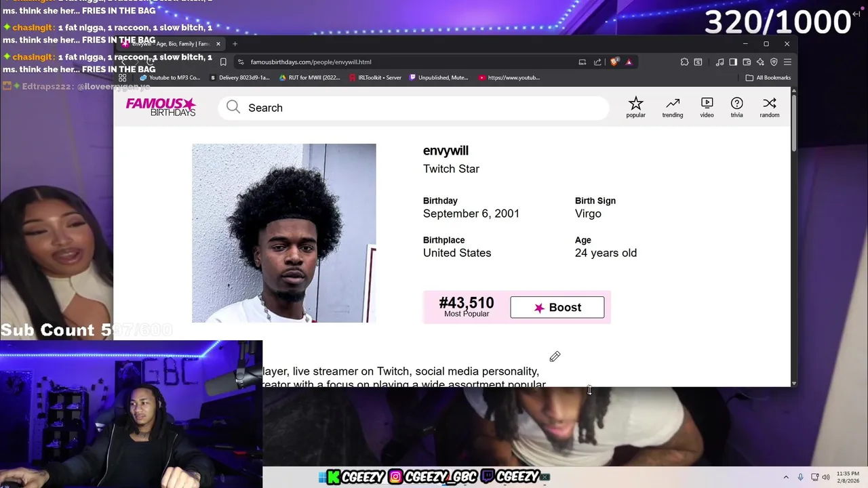This screenshot has width=868, height=488.
Task: Click the media control music-note icon
Action: pos(719,62)
